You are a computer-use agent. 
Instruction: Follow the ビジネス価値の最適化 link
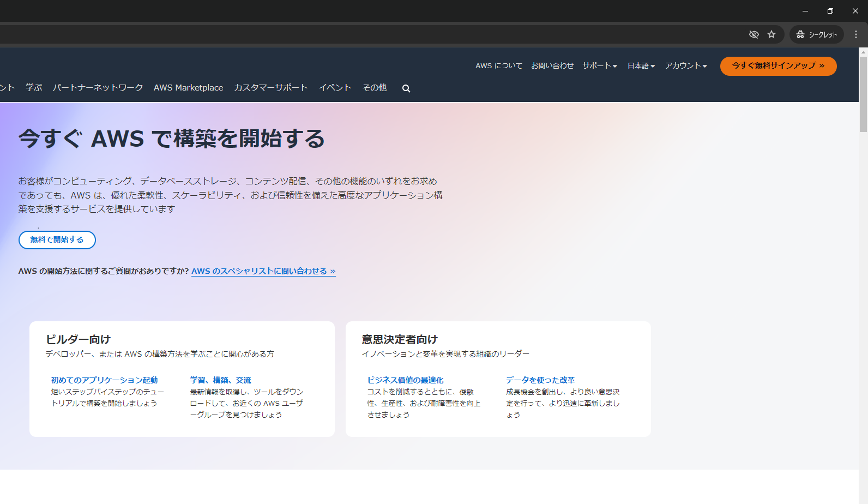[x=405, y=380]
